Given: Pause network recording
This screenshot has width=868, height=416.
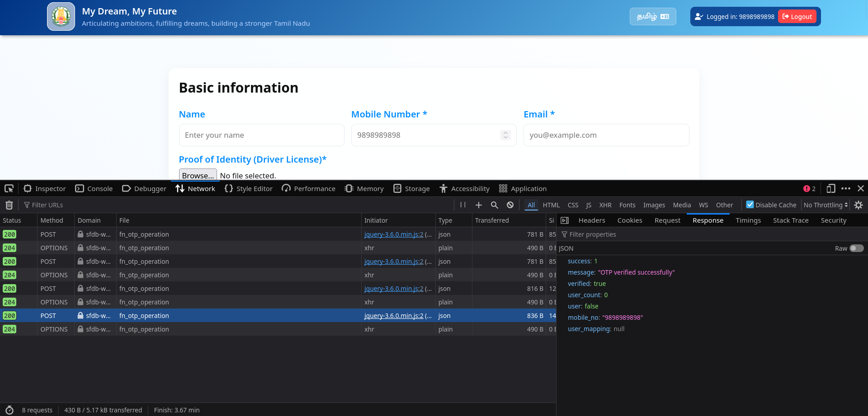Looking at the screenshot, I should [x=462, y=205].
